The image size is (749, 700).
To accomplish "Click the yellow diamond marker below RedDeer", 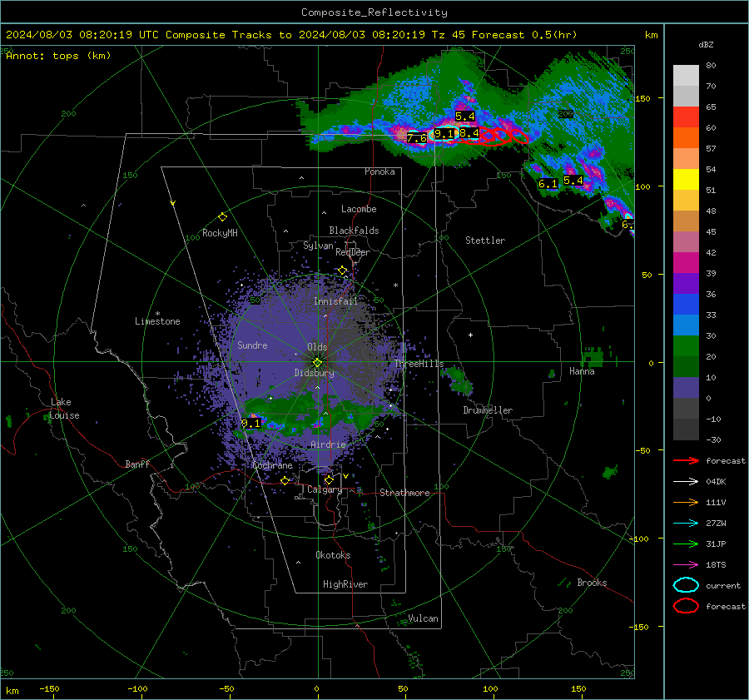I will point(342,271).
